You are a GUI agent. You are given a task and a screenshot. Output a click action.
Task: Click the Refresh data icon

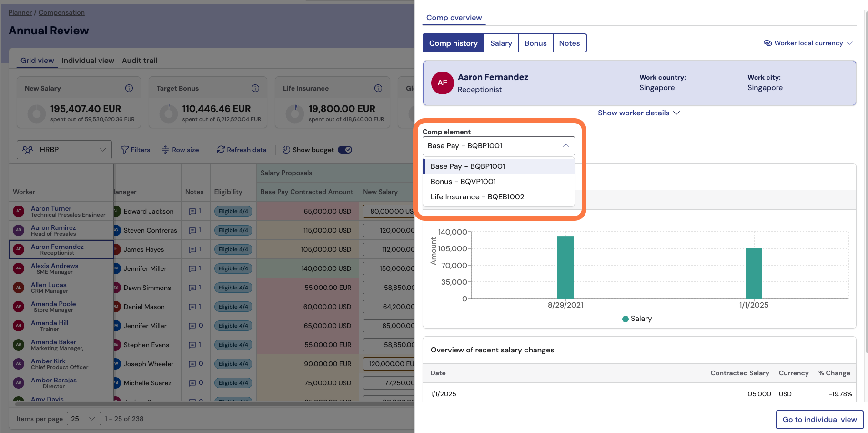pyautogui.click(x=221, y=150)
